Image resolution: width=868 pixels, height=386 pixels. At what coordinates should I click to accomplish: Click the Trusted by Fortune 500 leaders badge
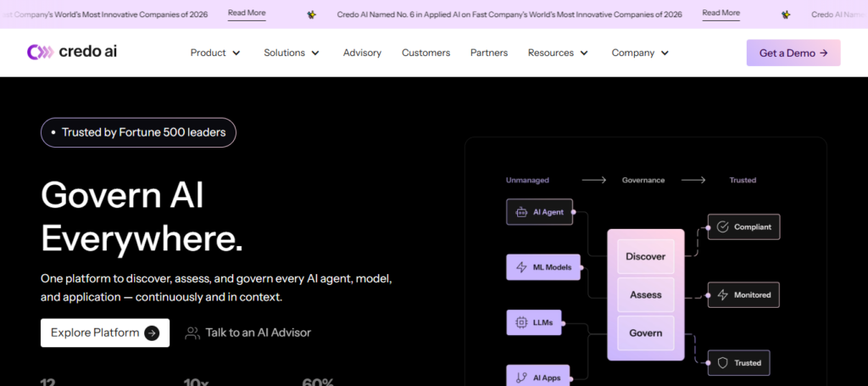coord(138,132)
